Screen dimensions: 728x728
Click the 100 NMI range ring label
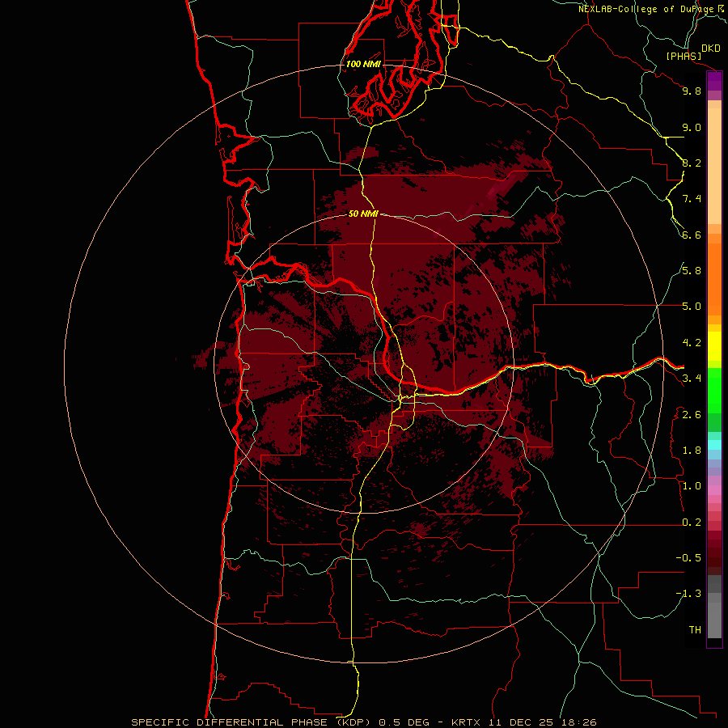pyautogui.click(x=363, y=64)
